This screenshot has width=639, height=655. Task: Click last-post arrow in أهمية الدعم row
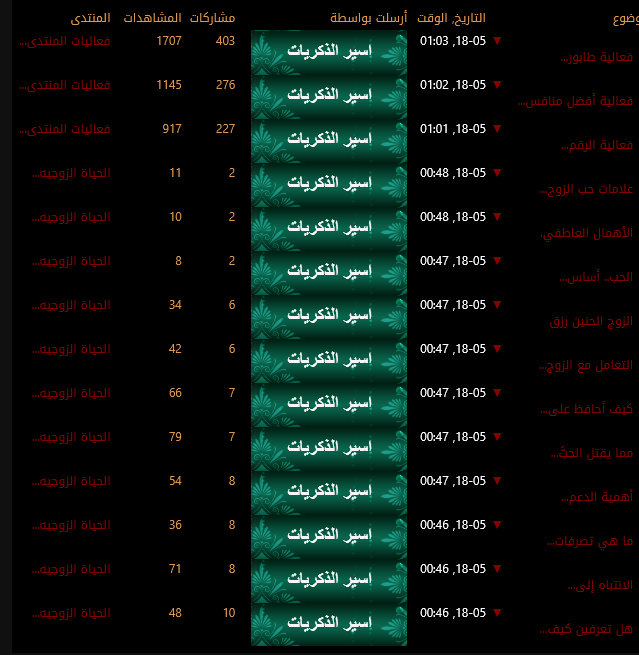click(x=497, y=481)
